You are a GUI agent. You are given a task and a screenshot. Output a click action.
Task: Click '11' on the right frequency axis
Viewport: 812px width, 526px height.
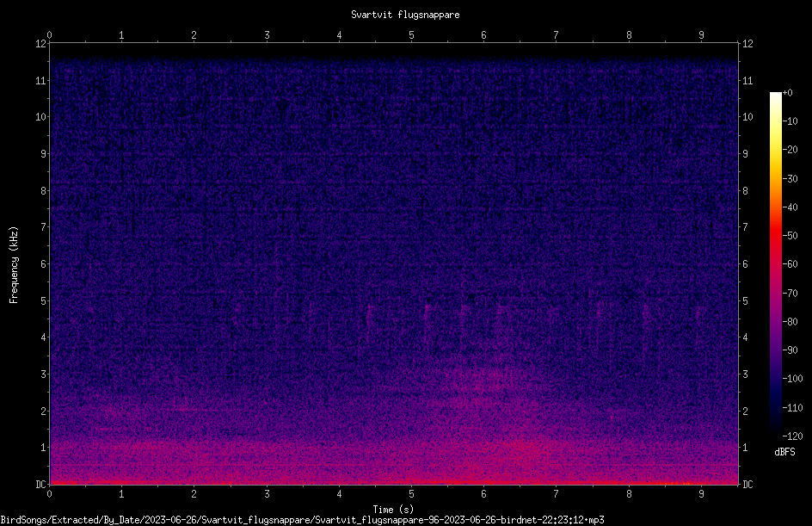click(747, 80)
